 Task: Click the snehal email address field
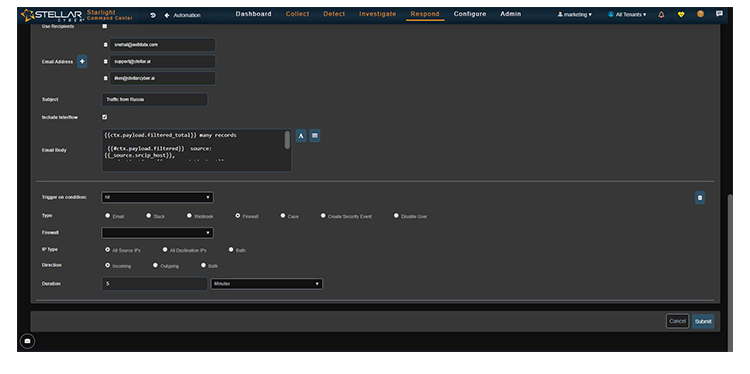tap(163, 45)
